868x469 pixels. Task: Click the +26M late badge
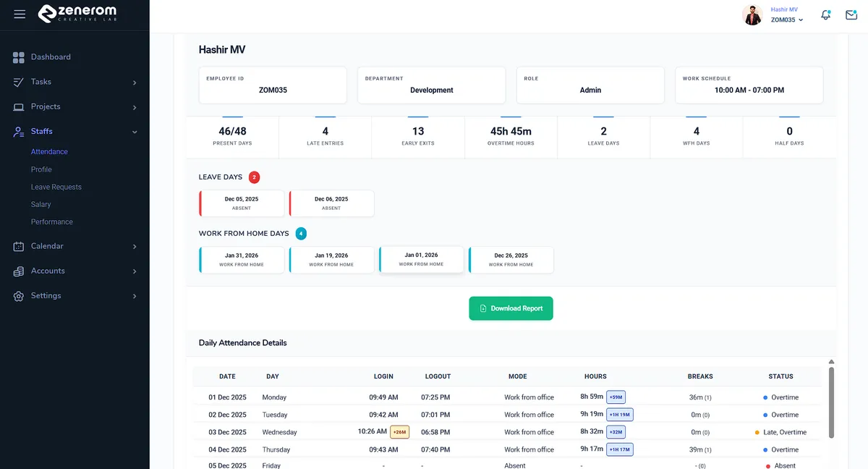pyautogui.click(x=400, y=432)
